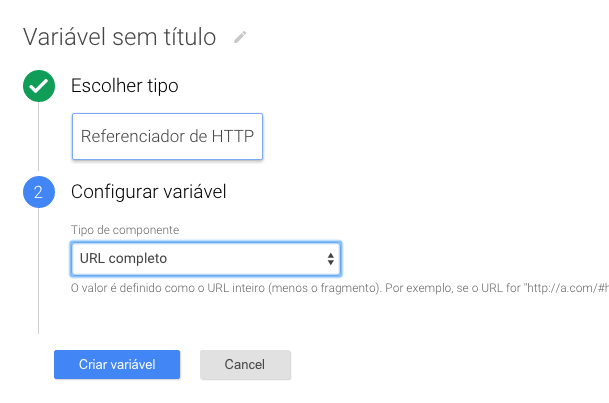The width and height of the screenshot is (609, 403).
Task: Click the up-down arrows on component dropdown
Action: tap(331, 259)
